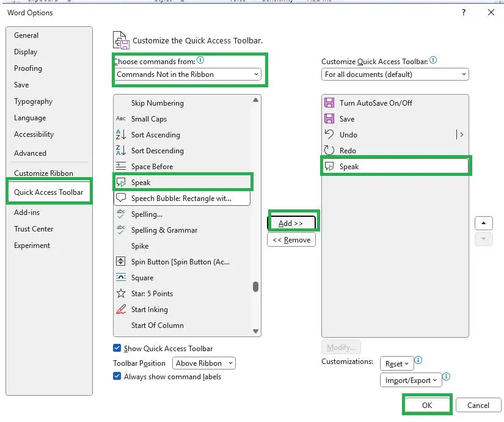
Task: Click the Sort Ascending A-Z icon
Action: 120,134
